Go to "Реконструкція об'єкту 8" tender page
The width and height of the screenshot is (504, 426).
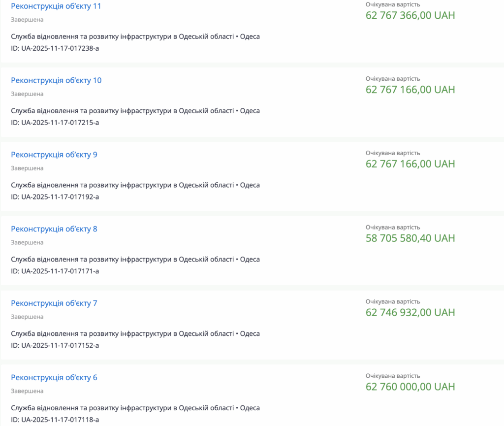point(54,229)
